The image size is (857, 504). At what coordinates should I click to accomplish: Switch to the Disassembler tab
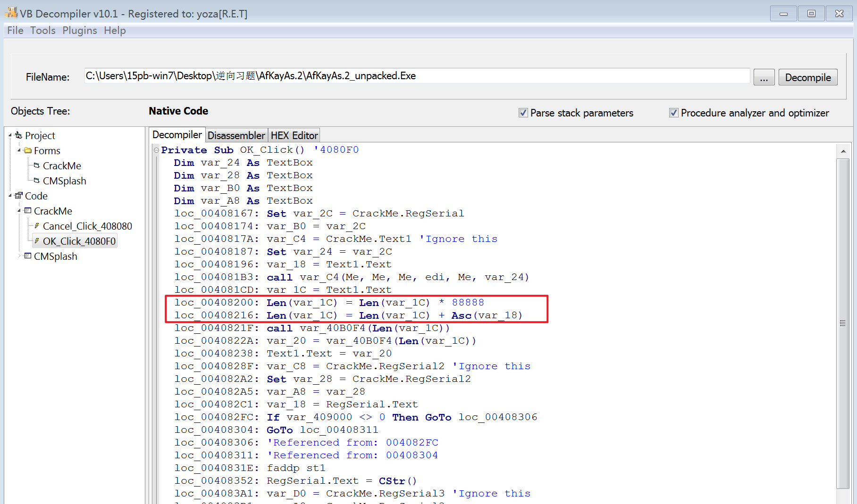click(x=236, y=135)
